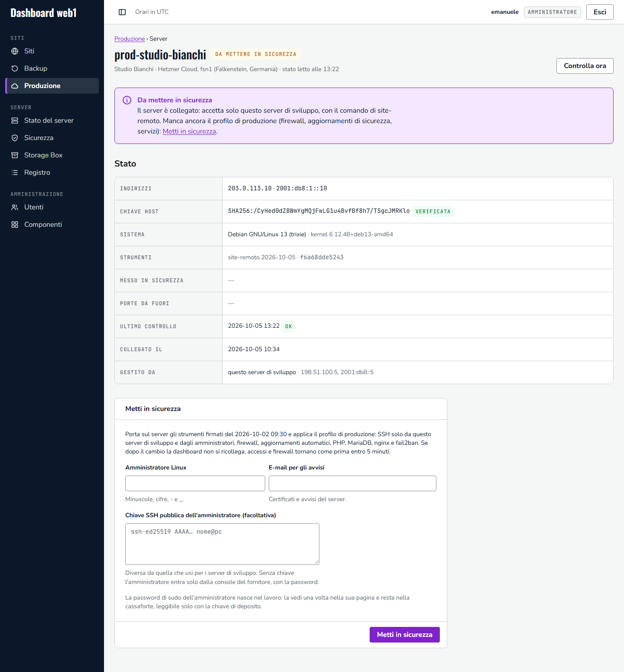This screenshot has height=672, width=624.
Task: Follow the Metti in sicurezza link in notice
Action: (189, 131)
